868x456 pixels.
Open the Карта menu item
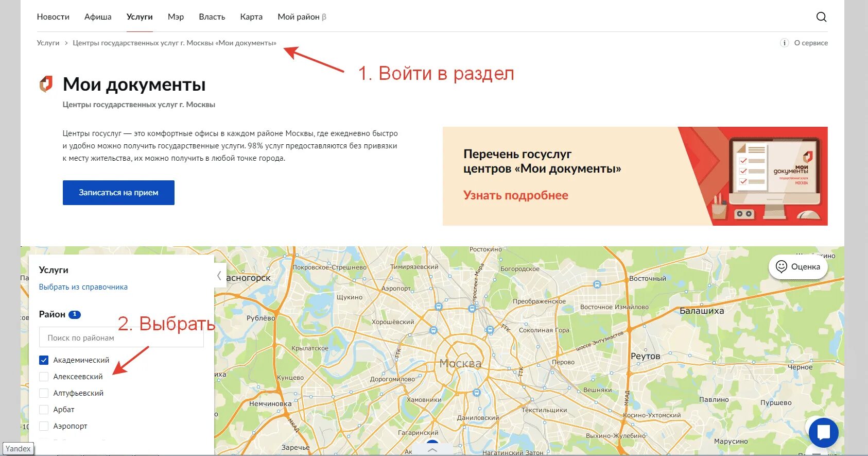[x=251, y=17]
